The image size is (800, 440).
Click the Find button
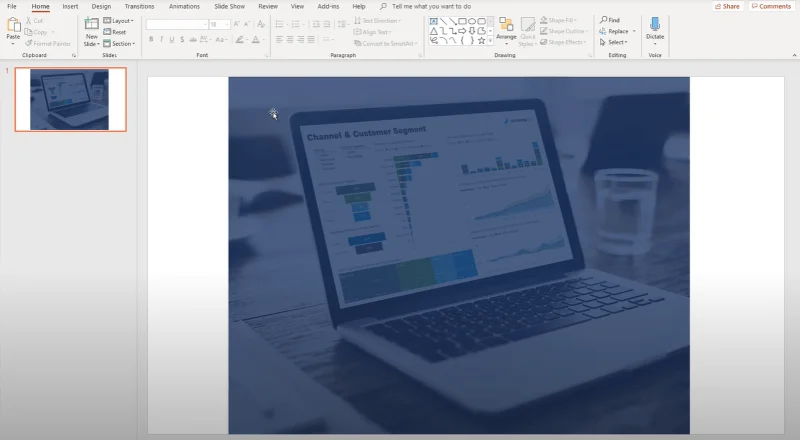[610, 20]
